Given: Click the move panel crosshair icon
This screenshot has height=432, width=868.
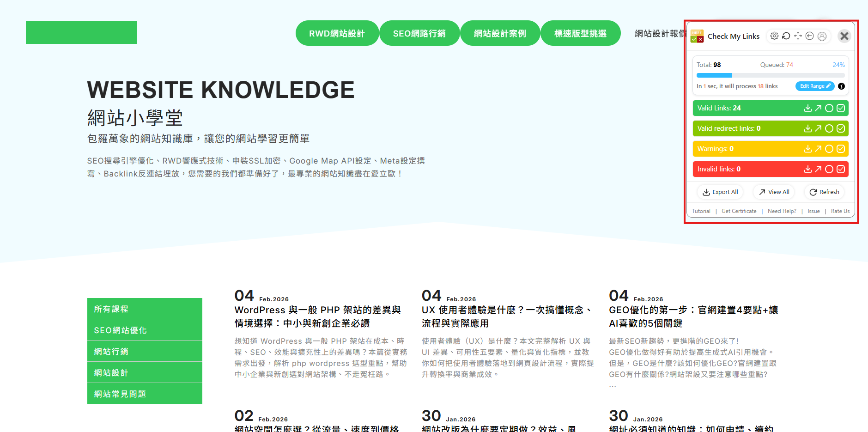Looking at the screenshot, I should (798, 36).
